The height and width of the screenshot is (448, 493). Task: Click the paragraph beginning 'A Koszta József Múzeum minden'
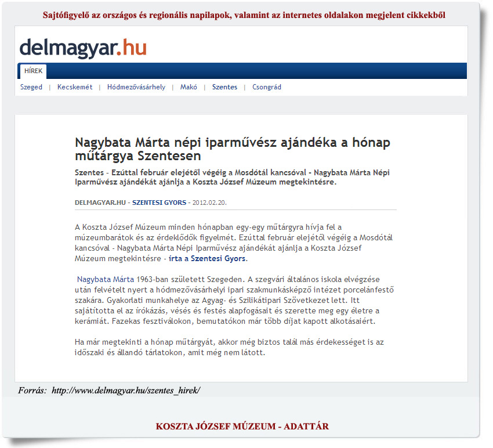tap(234, 243)
